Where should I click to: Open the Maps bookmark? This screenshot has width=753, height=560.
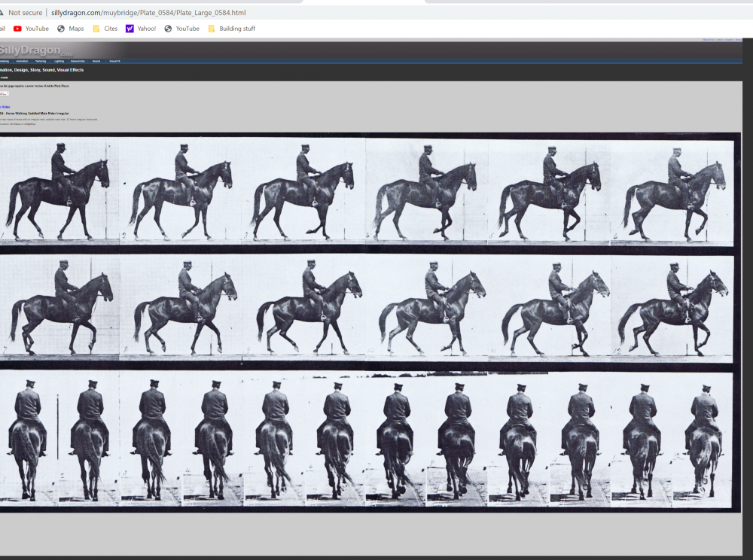(x=70, y=29)
